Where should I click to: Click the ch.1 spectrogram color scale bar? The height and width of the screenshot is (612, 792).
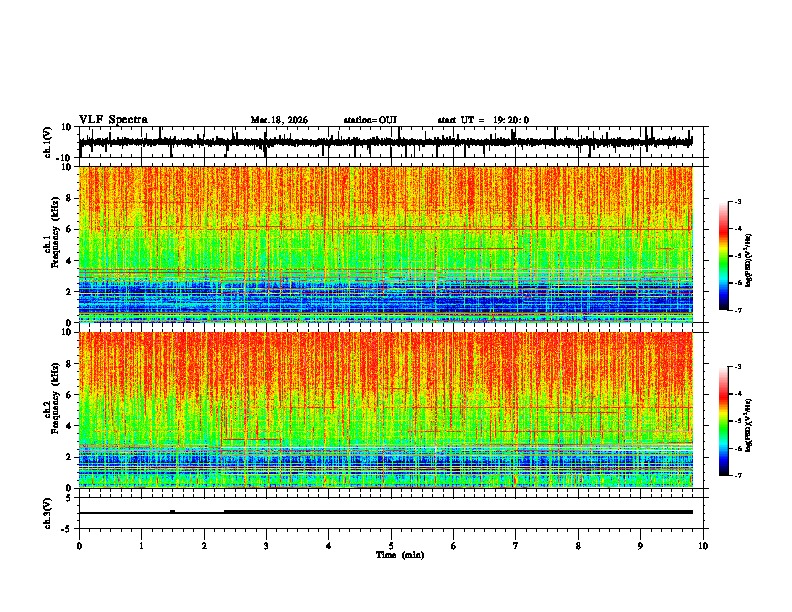tap(724, 256)
